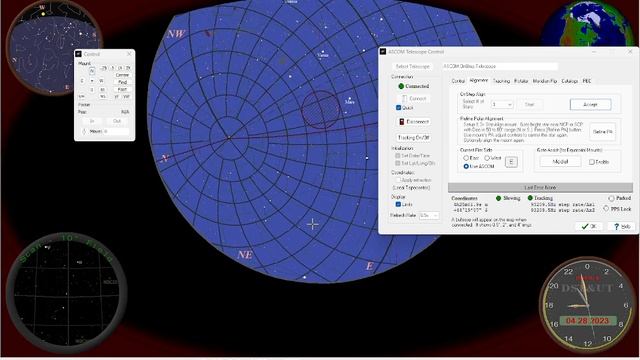
Task: Open the Refresh Rate dropdown
Action: click(429, 215)
